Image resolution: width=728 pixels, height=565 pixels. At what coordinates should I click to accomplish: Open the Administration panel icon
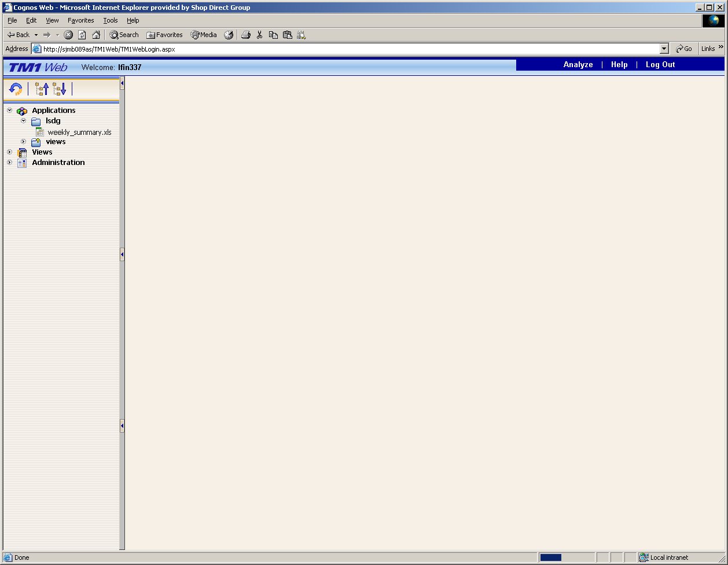pyautogui.click(x=21, y=163)
